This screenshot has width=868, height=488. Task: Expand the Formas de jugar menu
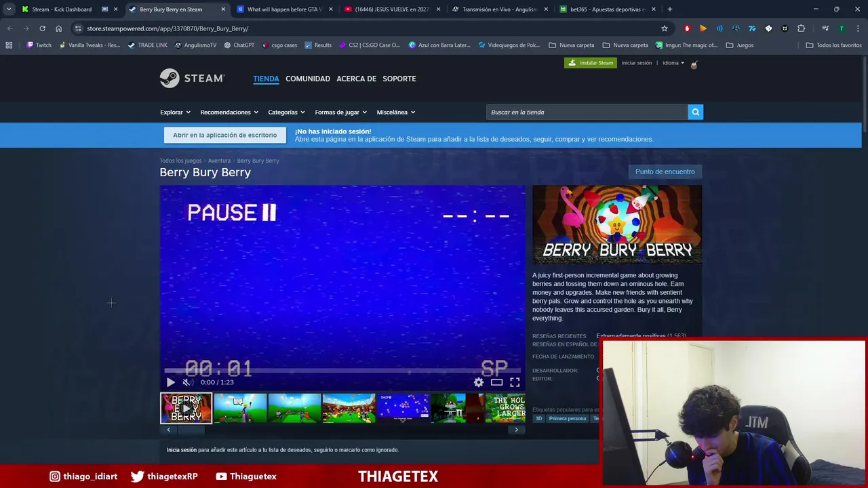pyautogui.click(x=340, y=112)
